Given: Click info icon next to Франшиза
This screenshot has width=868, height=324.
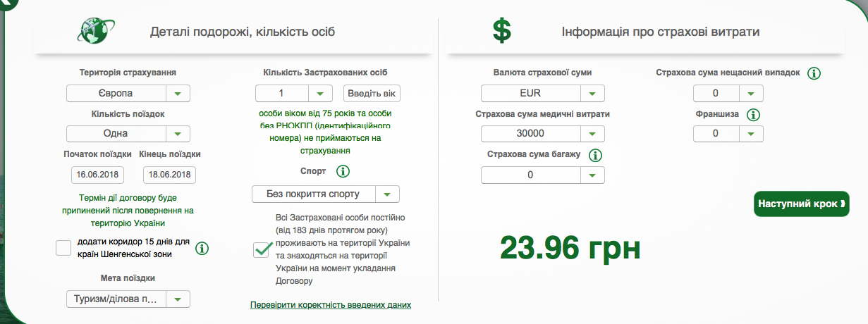Looking at the screenshot, I should pyautogui.click(x=752, y=114).
